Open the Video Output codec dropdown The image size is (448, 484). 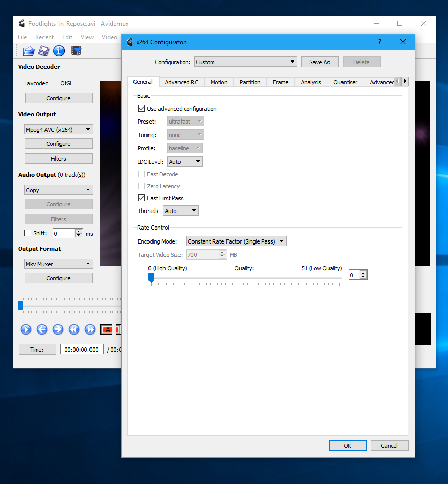(58, 130)
